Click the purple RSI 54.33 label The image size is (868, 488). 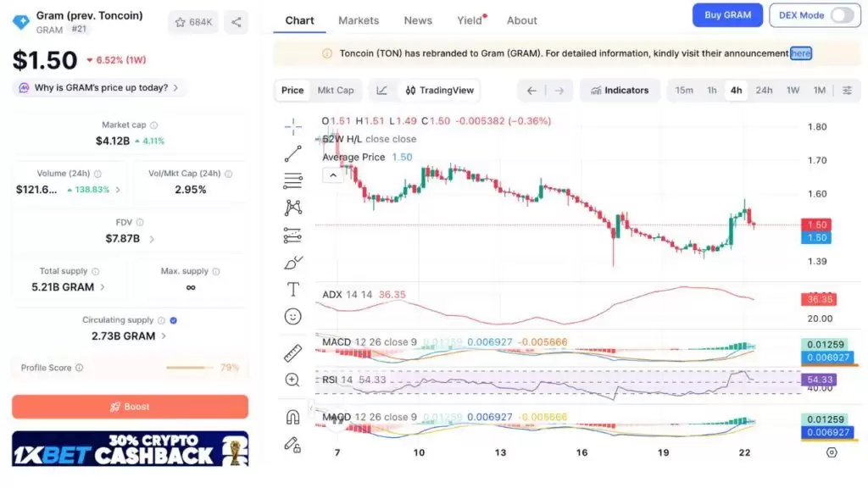pyautogui.click(x=819, y=380)
